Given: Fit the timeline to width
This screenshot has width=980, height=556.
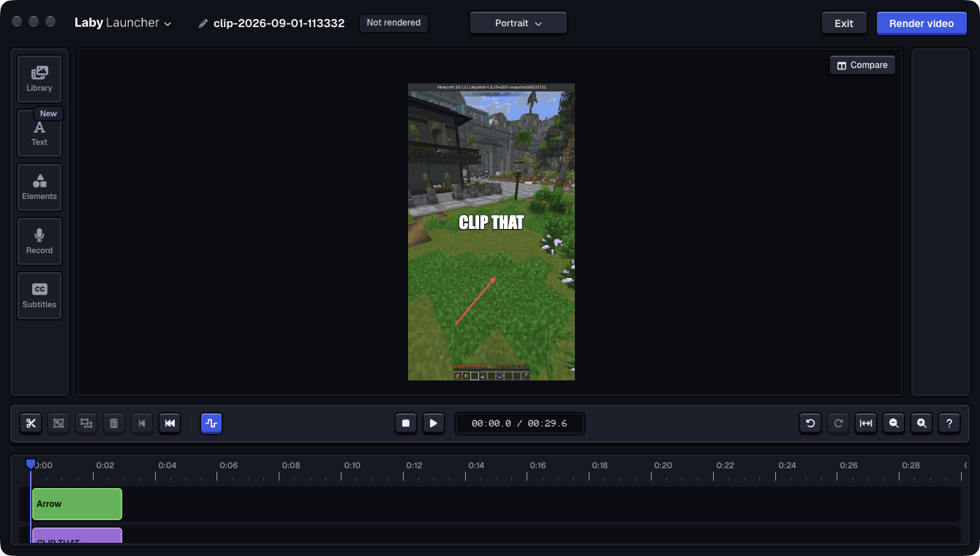Looking at the screenshot, I should tap(866, 423).
